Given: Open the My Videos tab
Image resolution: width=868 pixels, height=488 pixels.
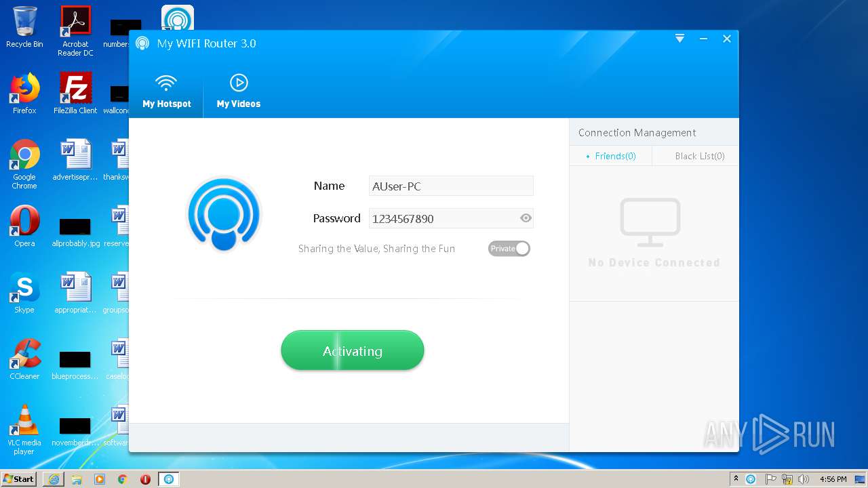Looking at the screenshot, I should coord(238,91).
